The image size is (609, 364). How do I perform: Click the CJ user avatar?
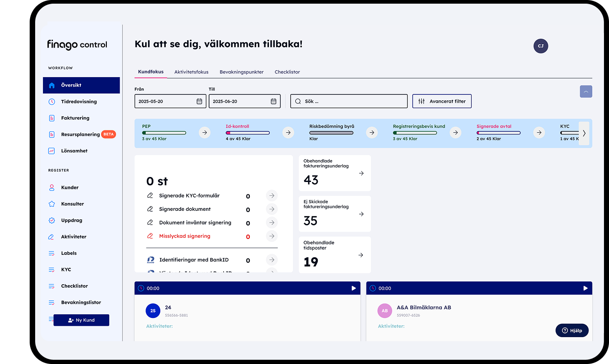(541, 46)
